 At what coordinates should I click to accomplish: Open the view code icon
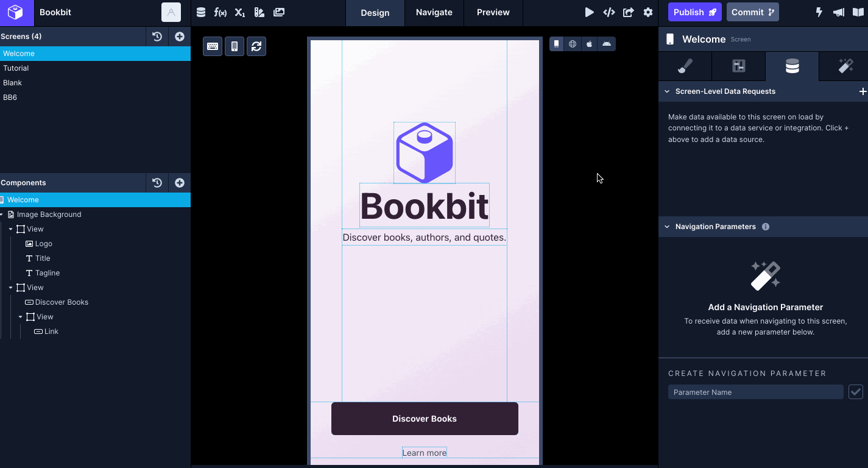(609, 12)
